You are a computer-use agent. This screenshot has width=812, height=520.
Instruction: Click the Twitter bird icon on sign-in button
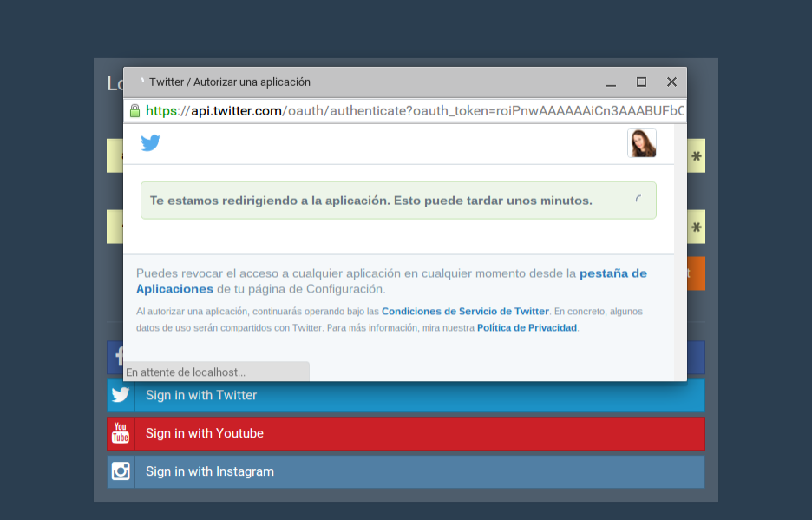[x=121, y=395]
